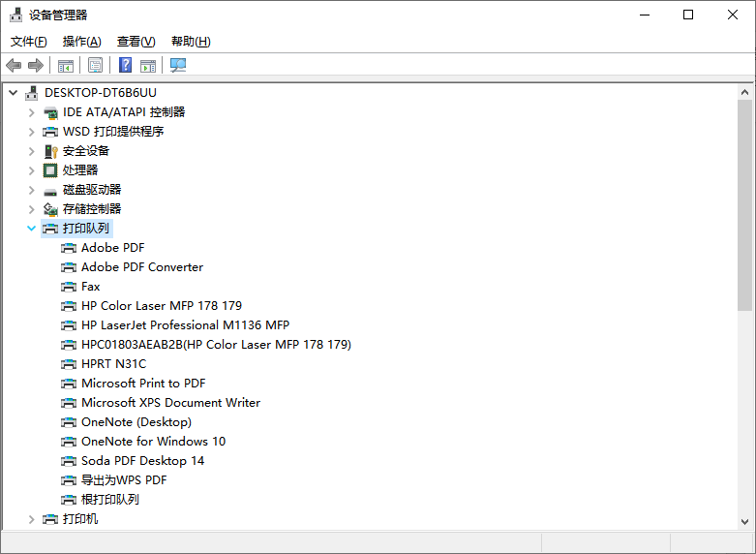Screen dimensions: 756x554
Task: Select the Adobe PDF entry
Action: click(x=113, y=248)
